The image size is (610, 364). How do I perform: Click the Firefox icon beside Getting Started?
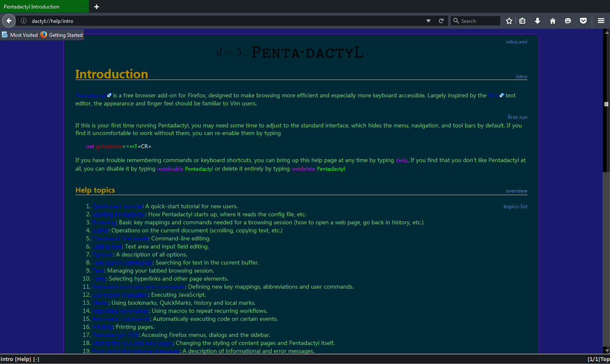tap(44, 35)
